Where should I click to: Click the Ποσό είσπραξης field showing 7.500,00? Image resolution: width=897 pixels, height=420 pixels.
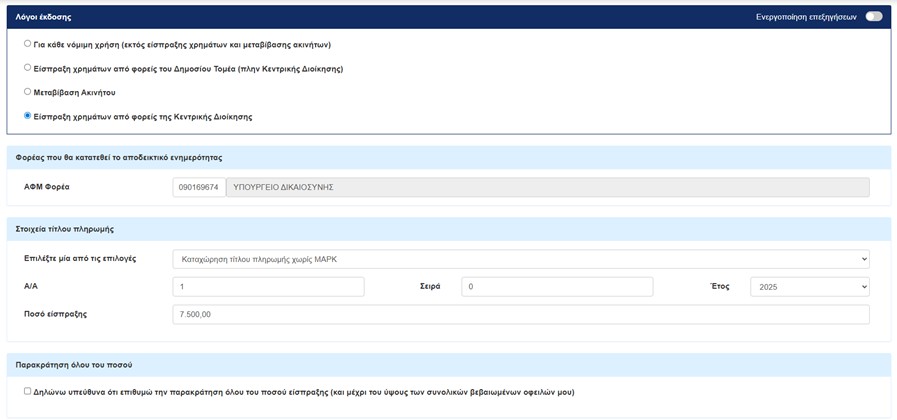click(x=520, y=315)
